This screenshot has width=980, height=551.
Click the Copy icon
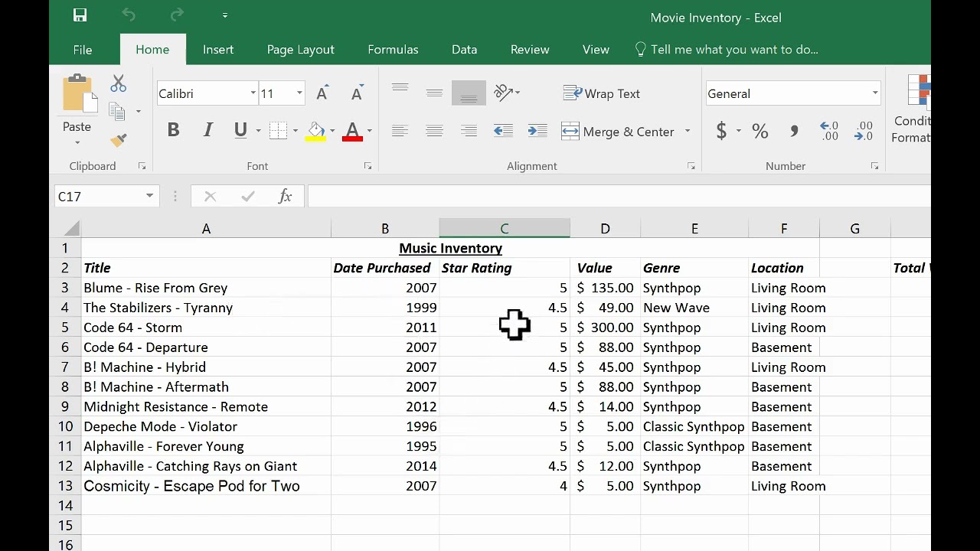coord(117,112)
